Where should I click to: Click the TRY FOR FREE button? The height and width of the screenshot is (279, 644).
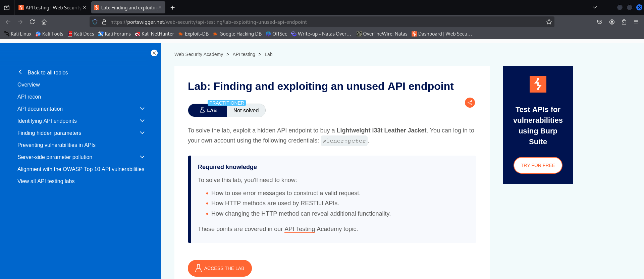pyautogui.click(x=538, y=165)
